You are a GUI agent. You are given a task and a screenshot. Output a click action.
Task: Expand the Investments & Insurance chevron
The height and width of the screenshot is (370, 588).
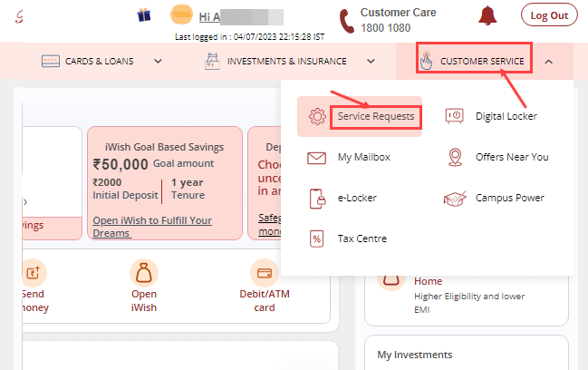[371, 61]
